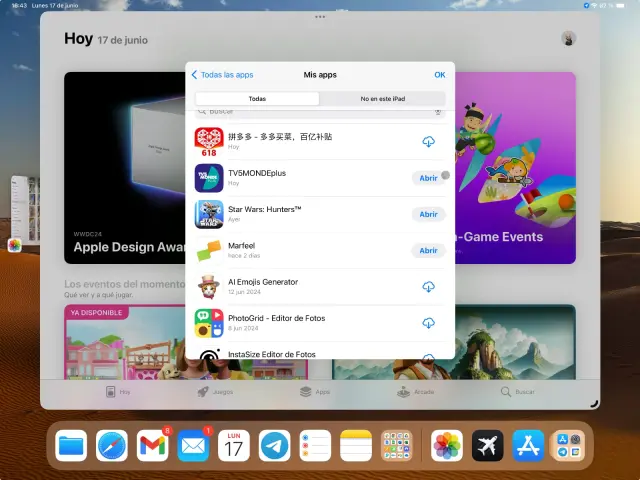Open Gmail in the dock
Image resolution: width=640 pixels, height=480 pixels.
[x=152, y=446]
